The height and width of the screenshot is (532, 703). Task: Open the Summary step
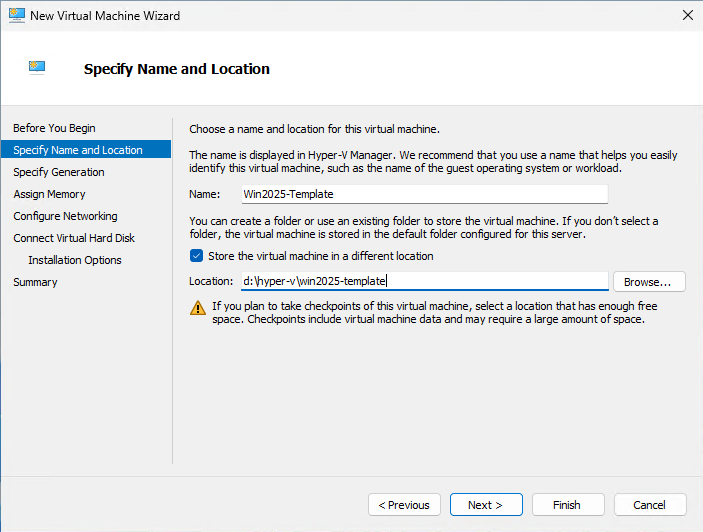coord(35,281)
